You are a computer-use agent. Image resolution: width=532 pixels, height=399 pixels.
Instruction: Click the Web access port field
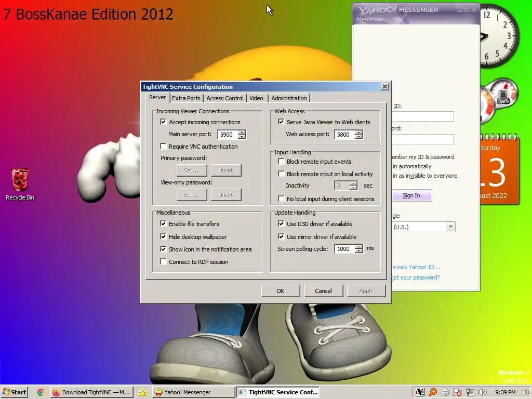point(345,135)
